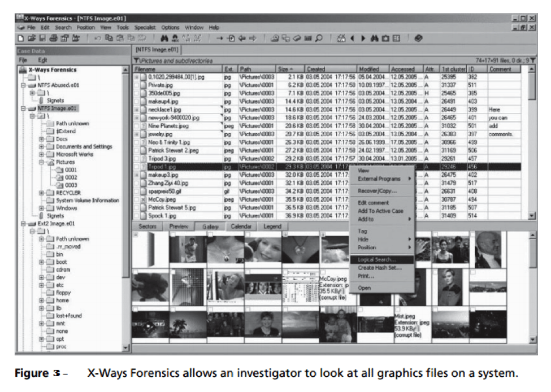This screenshot has width=551, height=392.
Task: Tick the checkbox for Patrick Stewart 2.jpeg
Action: (137, 151)
